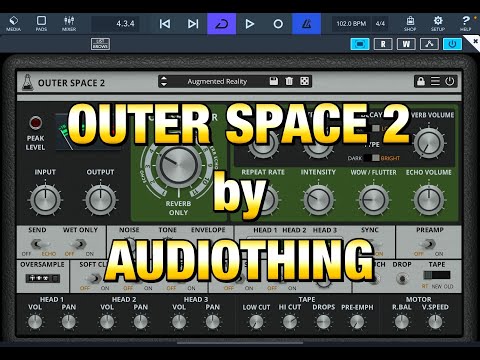The height and width of the screenshot is (360, 480).
Task: Click Tape Hi Cut knob
Action: point(290,322)
